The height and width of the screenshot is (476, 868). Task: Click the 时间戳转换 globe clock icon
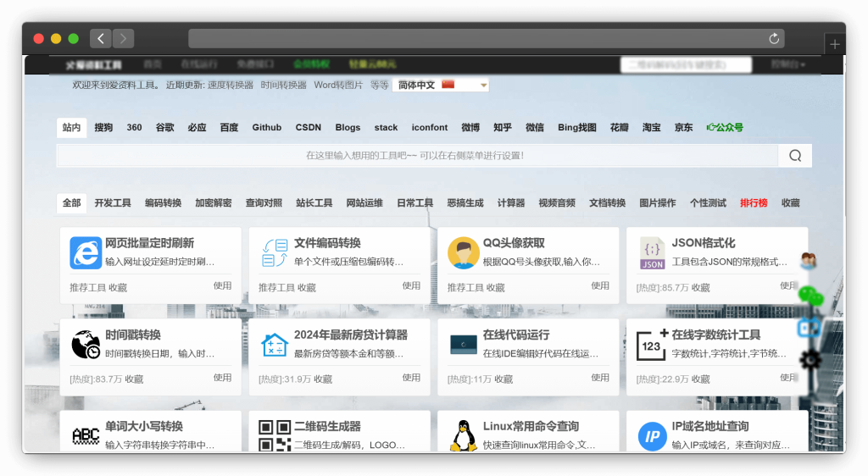click(x=86, y=345)
